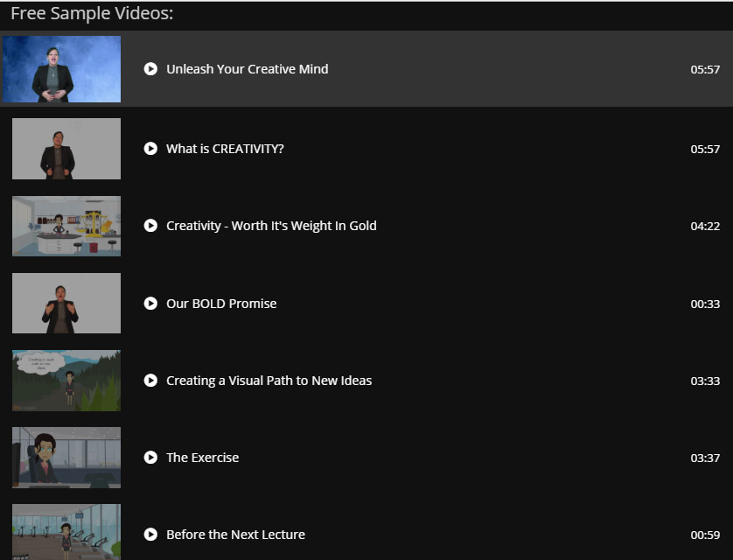Click the forest path cartoon thumbnail
The width and height of the screenshot is (733, 560).
pos(66,381)
